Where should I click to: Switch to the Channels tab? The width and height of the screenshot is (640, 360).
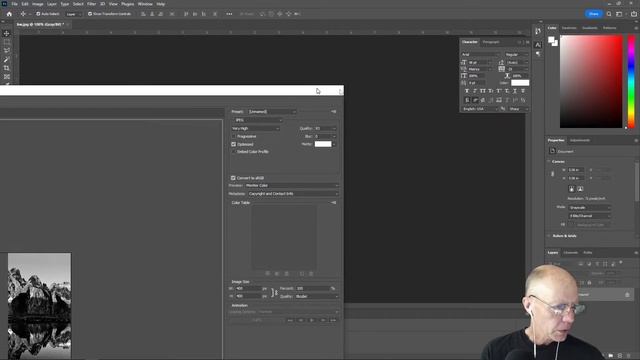[x=571, y=253]
